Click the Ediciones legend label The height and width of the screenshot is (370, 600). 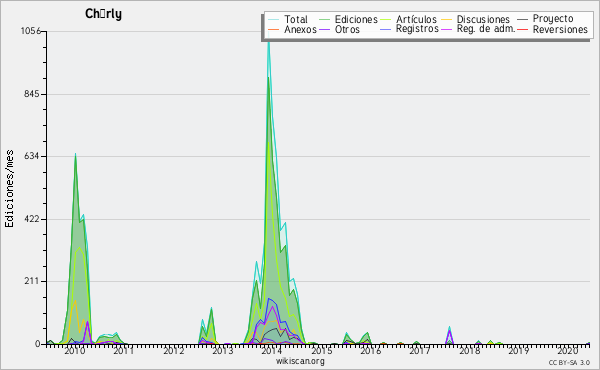tap(356, 19)
